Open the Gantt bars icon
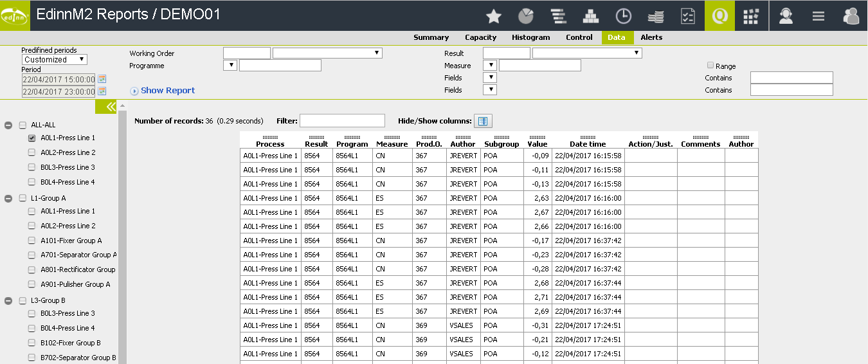The image size is (868, 364). [558, 16]
